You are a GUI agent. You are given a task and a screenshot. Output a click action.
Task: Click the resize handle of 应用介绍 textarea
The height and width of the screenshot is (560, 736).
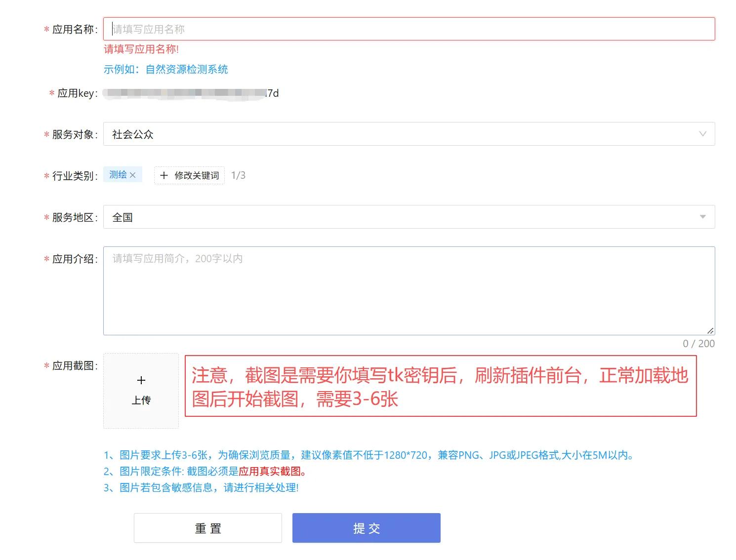[710, 331]
